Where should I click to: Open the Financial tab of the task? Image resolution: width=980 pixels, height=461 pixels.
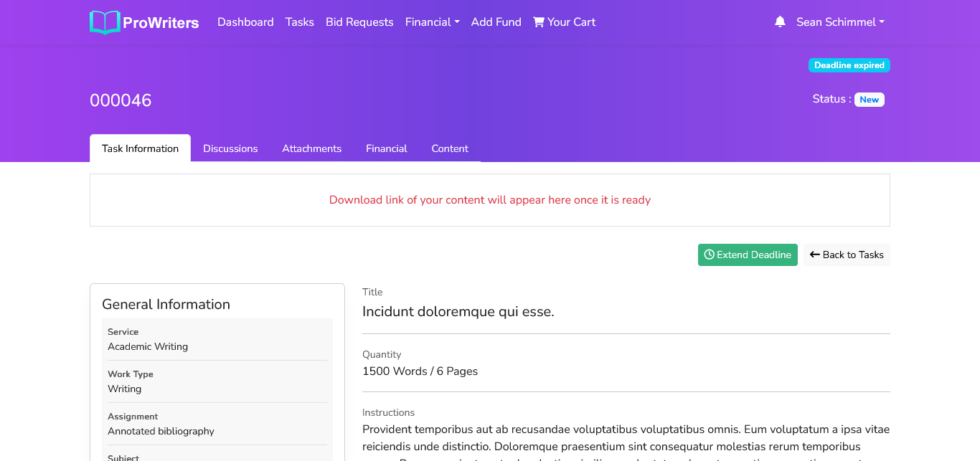click(x=386, y=148)
